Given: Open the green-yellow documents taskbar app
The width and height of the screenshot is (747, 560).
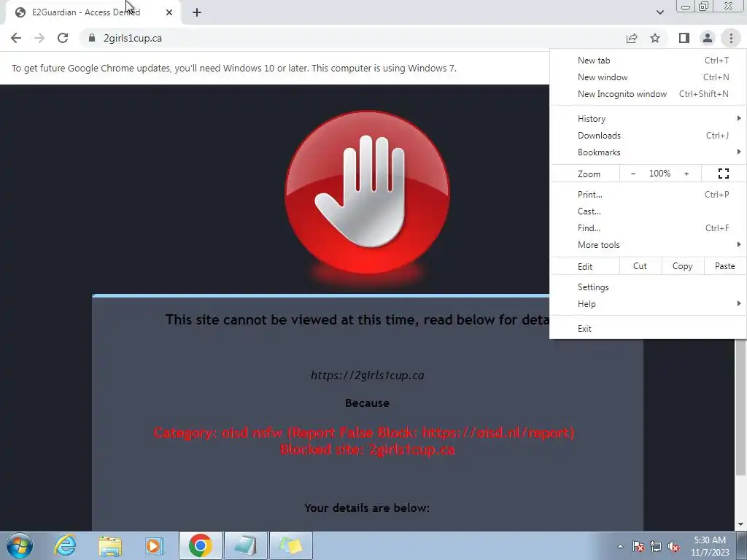Looking at the screenshot, I should (x=290, y=545).
